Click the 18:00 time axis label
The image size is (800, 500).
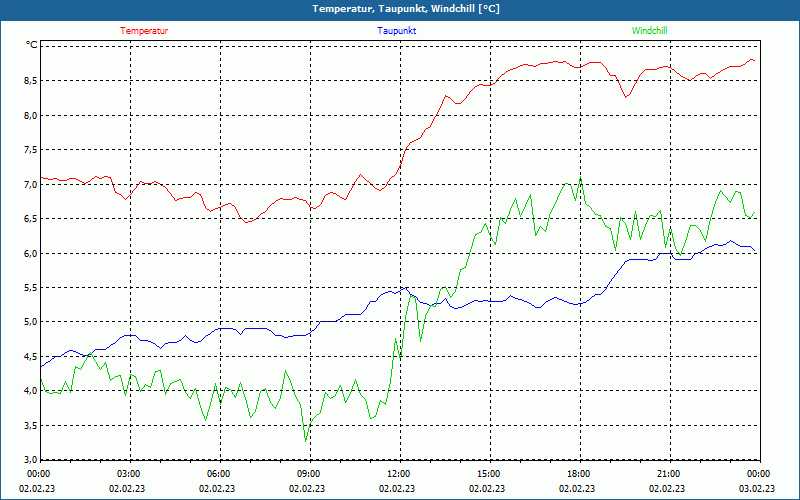578,474
